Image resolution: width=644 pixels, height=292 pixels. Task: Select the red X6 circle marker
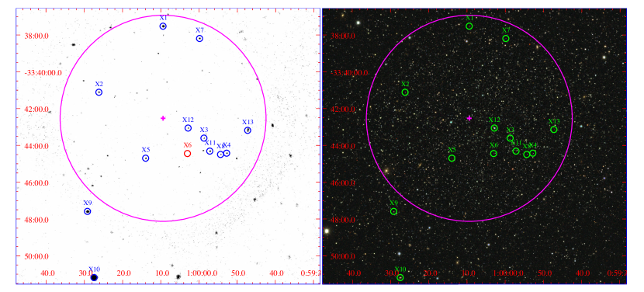(x=187, y=154)
